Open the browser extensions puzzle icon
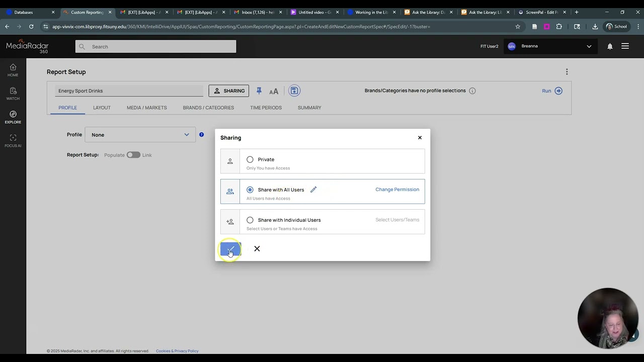The width and height of the screenshot is (644, 362). 559,27
